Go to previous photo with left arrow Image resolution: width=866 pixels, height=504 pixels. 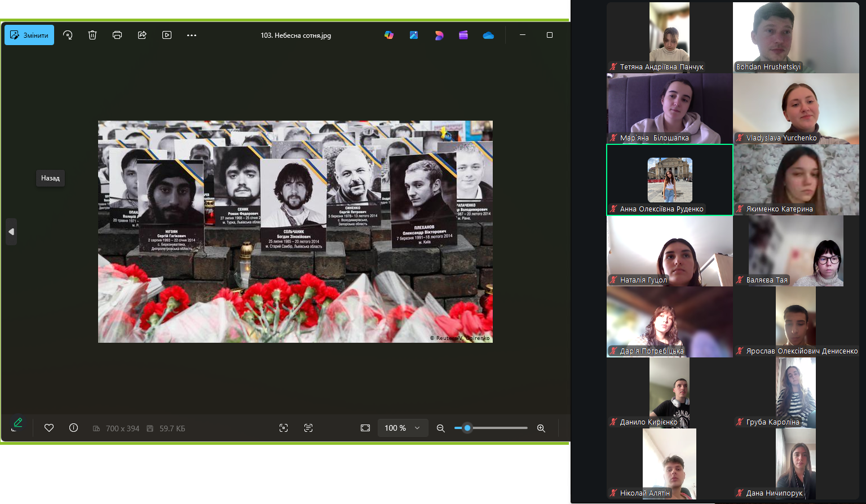tap(11, 232)
